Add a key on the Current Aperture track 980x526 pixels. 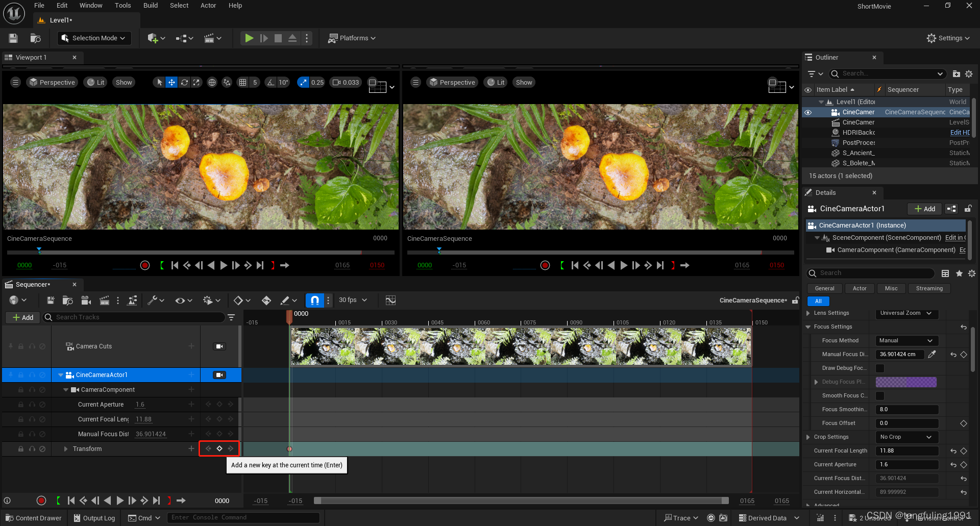point(219,405)
